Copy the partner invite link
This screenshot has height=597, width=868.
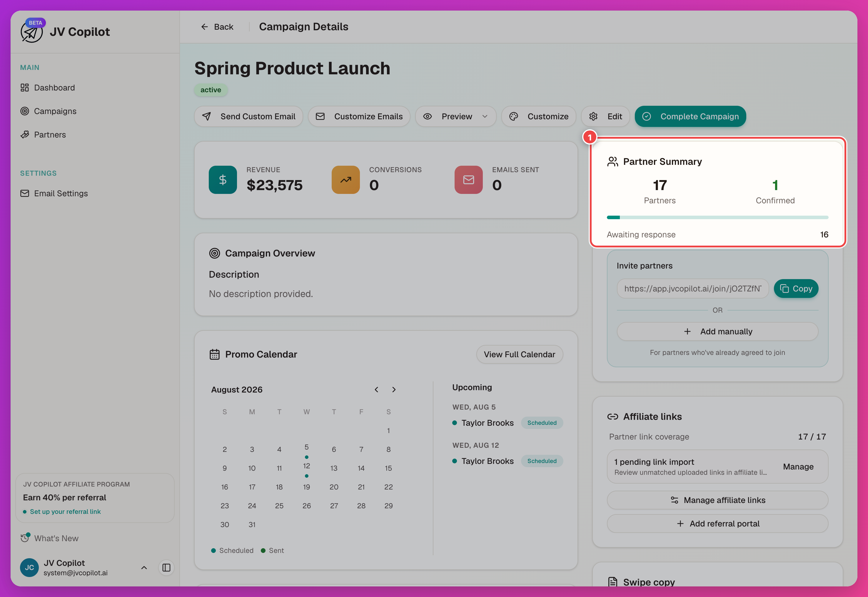point(796,289)
